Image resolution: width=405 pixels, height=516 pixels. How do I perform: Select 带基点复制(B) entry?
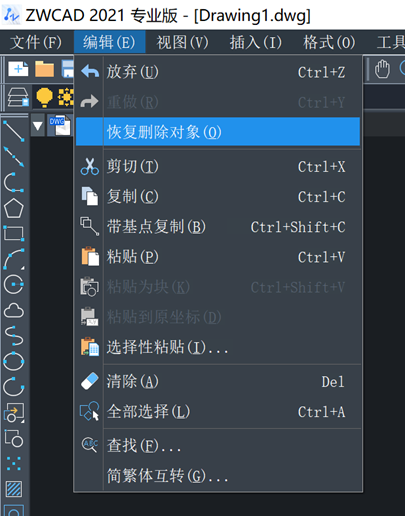click(218, 227)
